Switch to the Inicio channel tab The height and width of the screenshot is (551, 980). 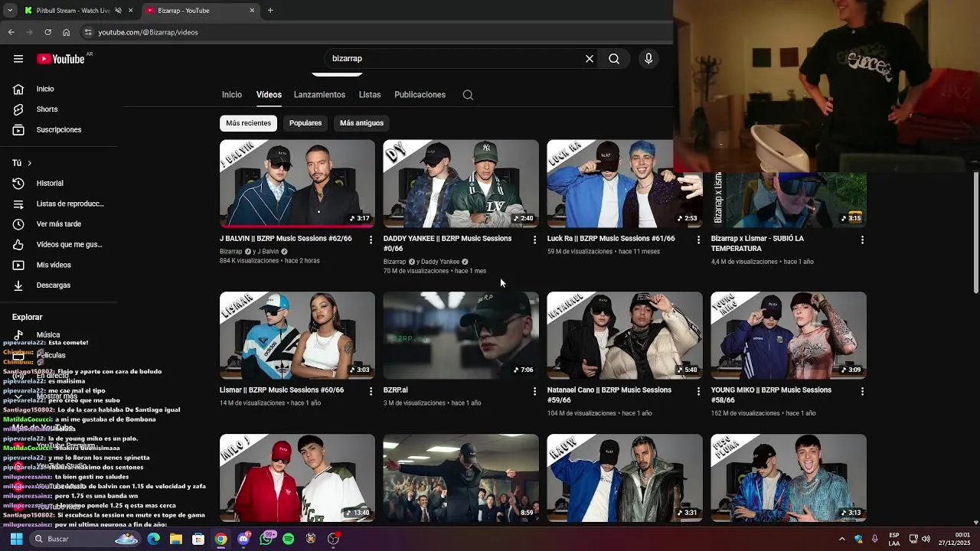232,95
